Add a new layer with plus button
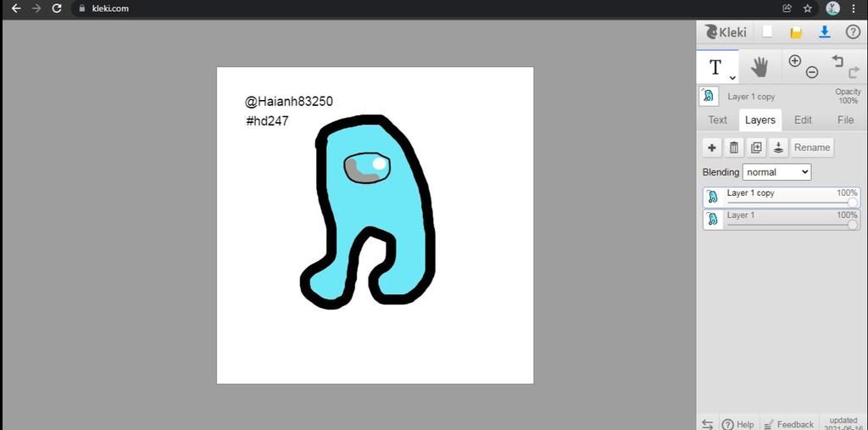 click(712, 148)
